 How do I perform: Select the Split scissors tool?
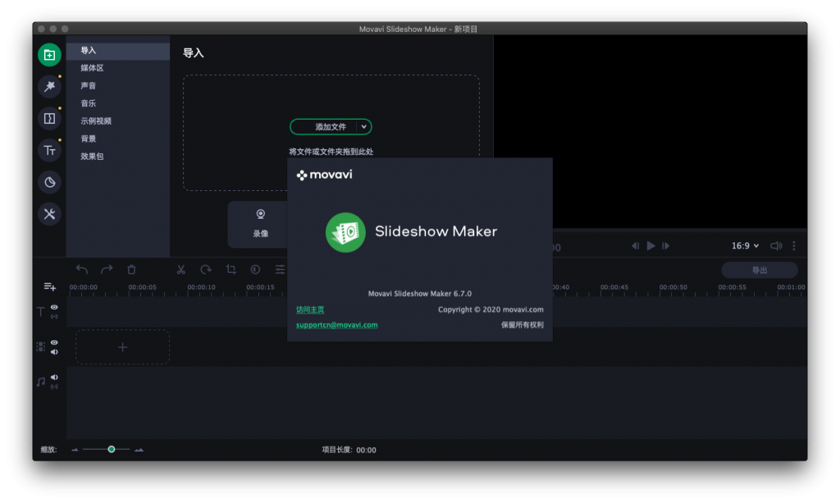[x=181, y=269]
